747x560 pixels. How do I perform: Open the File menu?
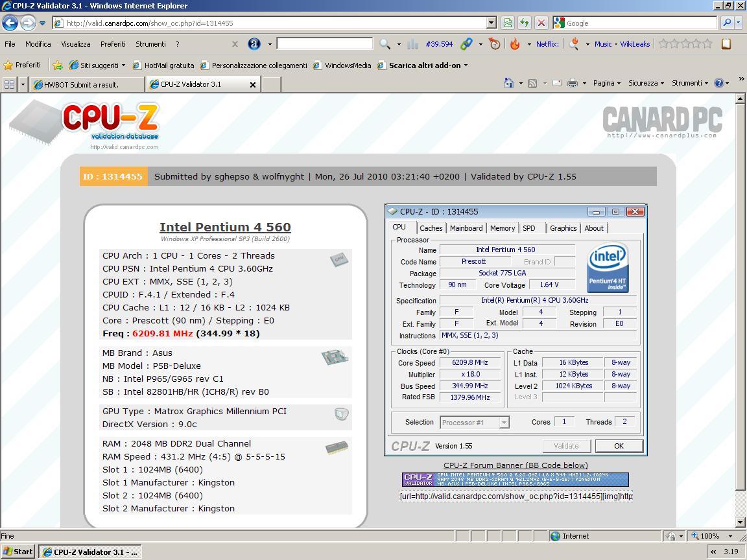pos(10,44)
